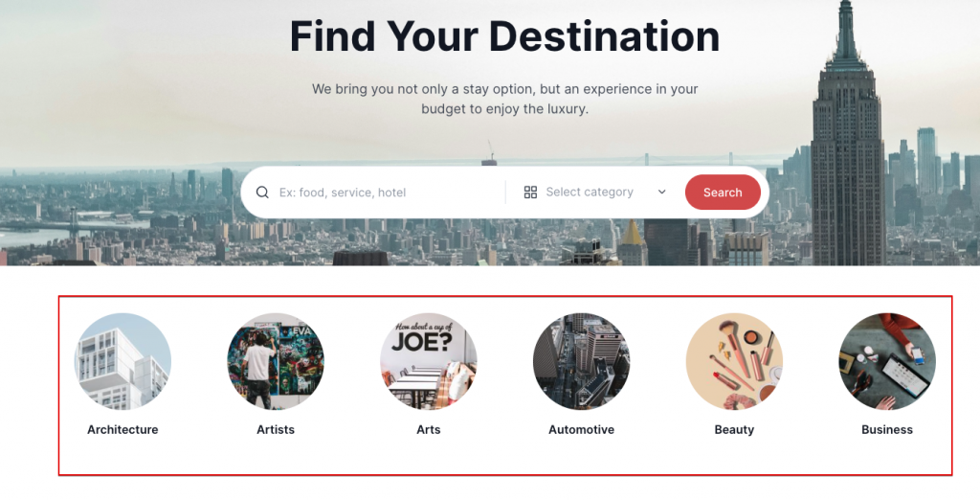Screen dimensions: 980x500
Task: Click the red Search button
Action: point(723,193)
